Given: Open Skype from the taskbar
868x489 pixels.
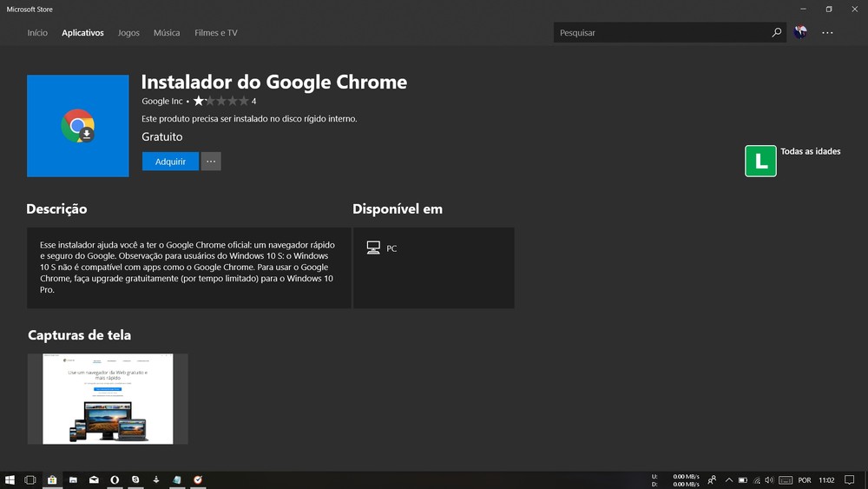Looking at the screenshot, I should 135,479.
